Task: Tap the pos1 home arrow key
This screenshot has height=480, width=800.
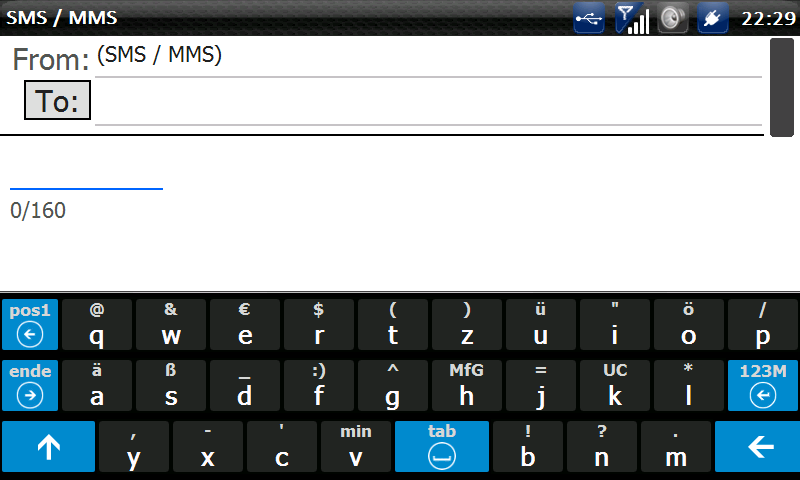Action: click(30, 324)
